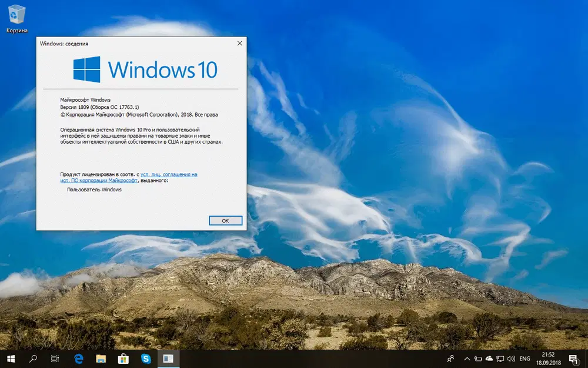
Task: Open OneDrive from the system tray
Action: [x=489, y=359]
